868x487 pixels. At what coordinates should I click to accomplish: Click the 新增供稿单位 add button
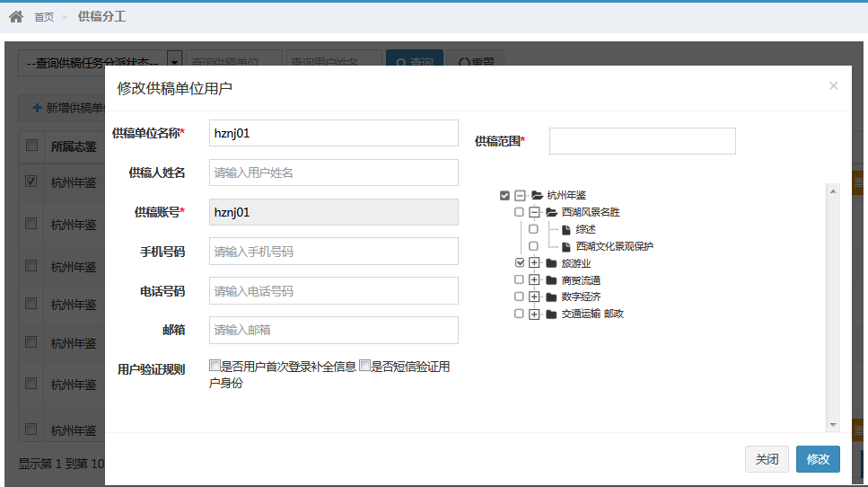tap(63, 108)
